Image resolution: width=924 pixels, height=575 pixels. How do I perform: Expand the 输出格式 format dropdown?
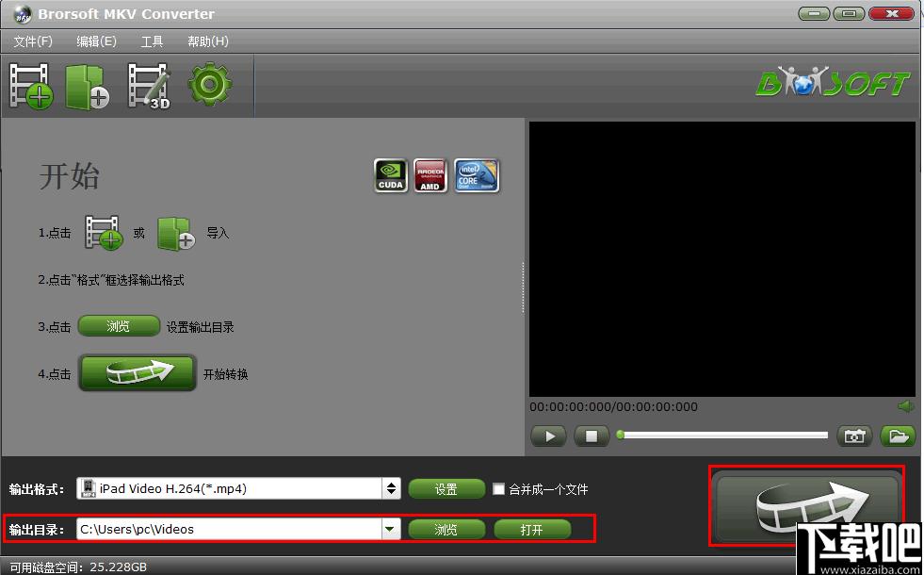click(391, 489)
